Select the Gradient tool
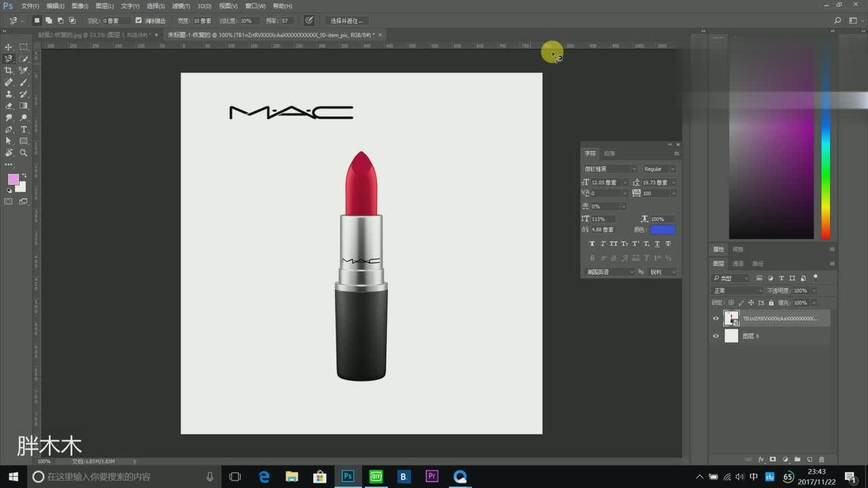This screenshot has width=868, height=488. [24, 106]
